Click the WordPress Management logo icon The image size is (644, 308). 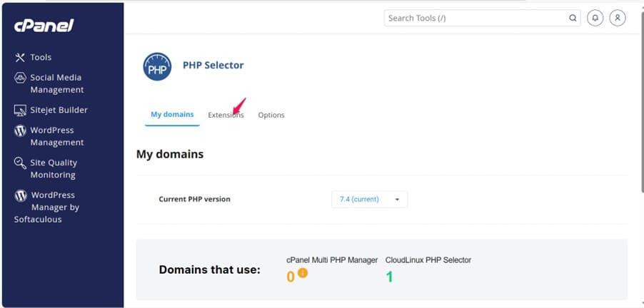point(20,130)
